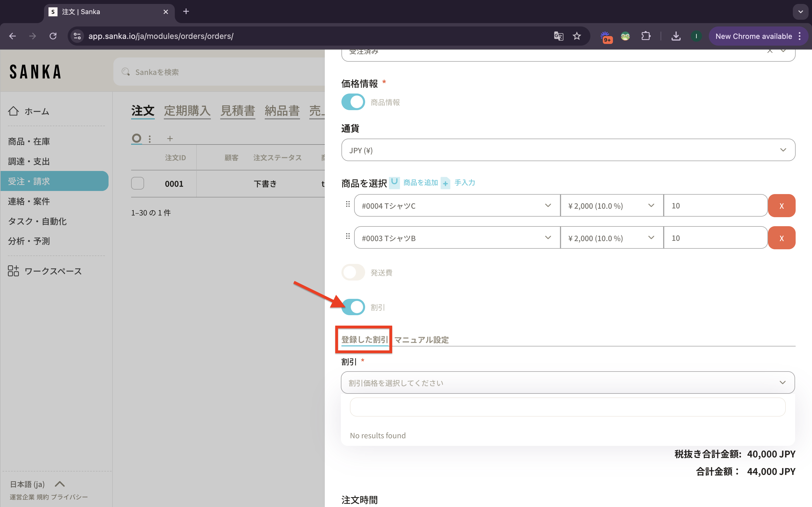
Task: Open the 割引価格を選択してください dropdown
Action: [x=568, y=383]
